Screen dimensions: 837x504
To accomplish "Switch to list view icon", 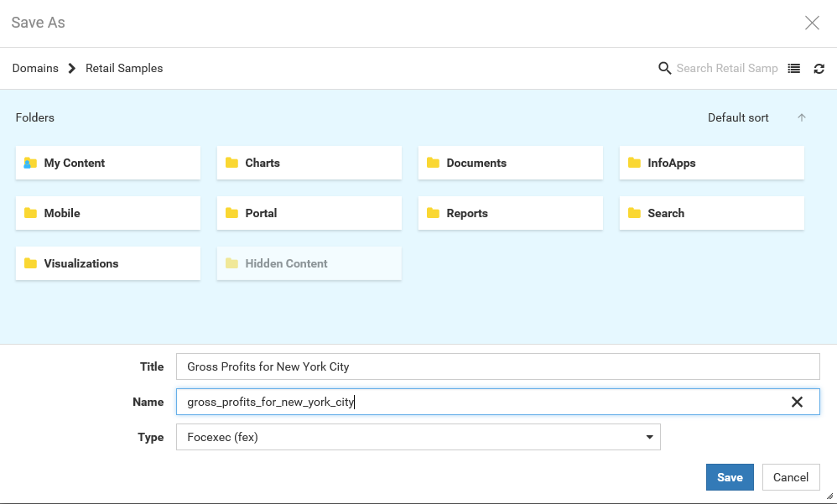I will 794,69.
